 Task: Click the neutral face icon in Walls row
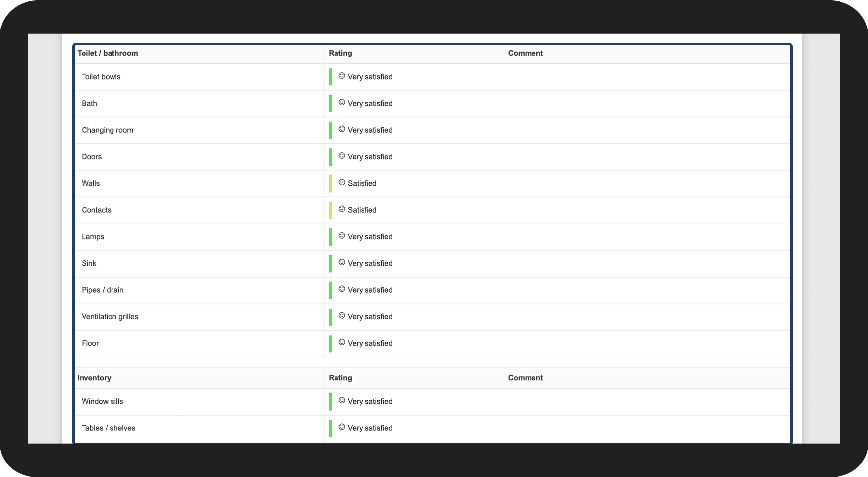[342, 182]
